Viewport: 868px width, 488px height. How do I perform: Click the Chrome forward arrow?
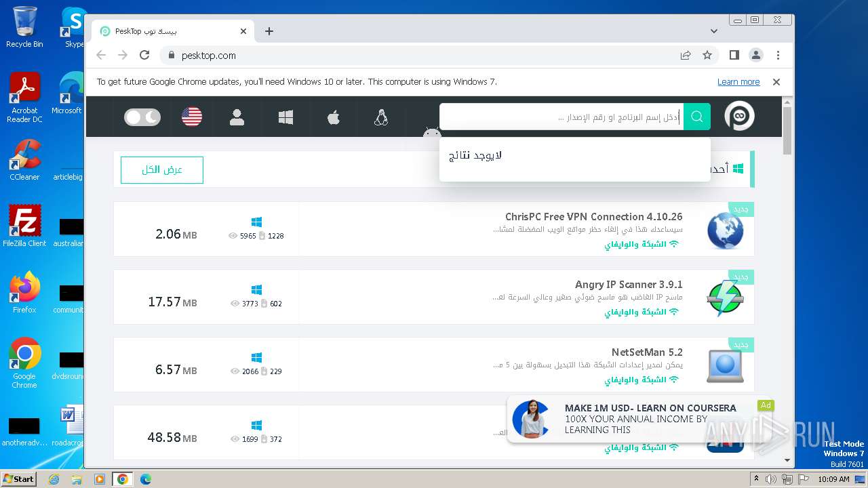coord(123,56)
